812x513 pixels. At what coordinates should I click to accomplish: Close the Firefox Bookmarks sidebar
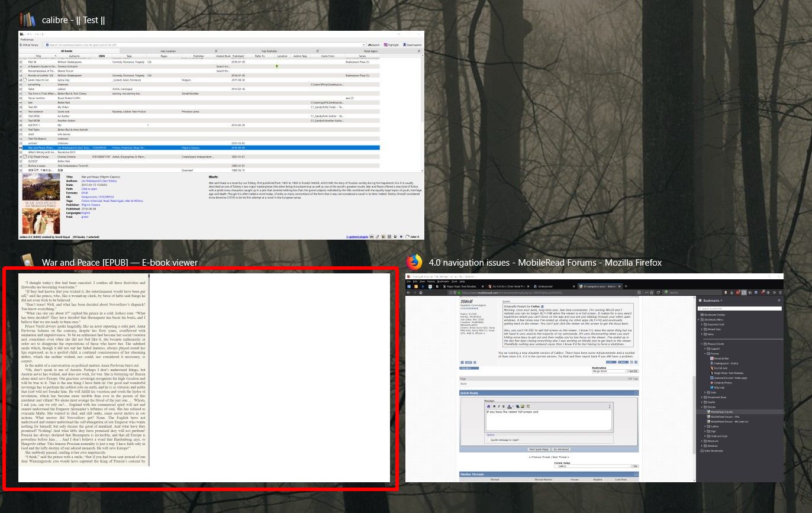[x=779, y=301]
